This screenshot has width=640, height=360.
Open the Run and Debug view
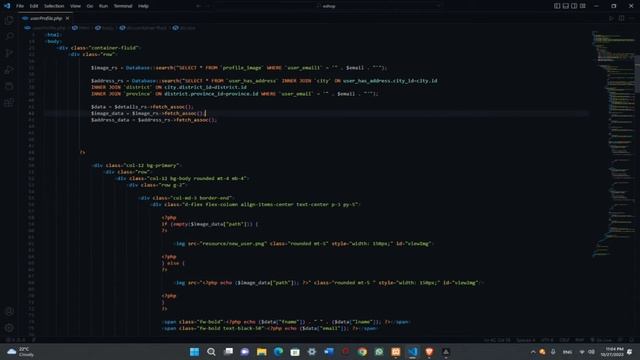pos(9,70)
